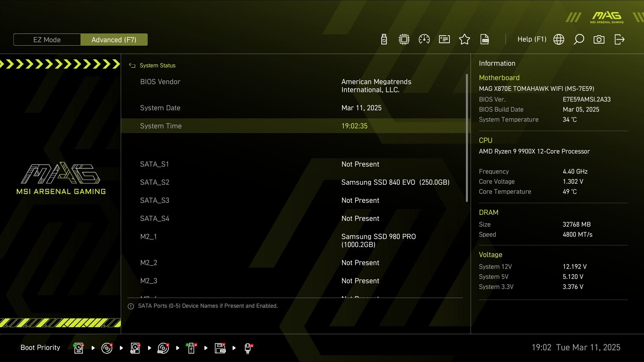Select the hard disk boot priority icon
This screenshot has width=644, height=362.
[x=79, y=348]
